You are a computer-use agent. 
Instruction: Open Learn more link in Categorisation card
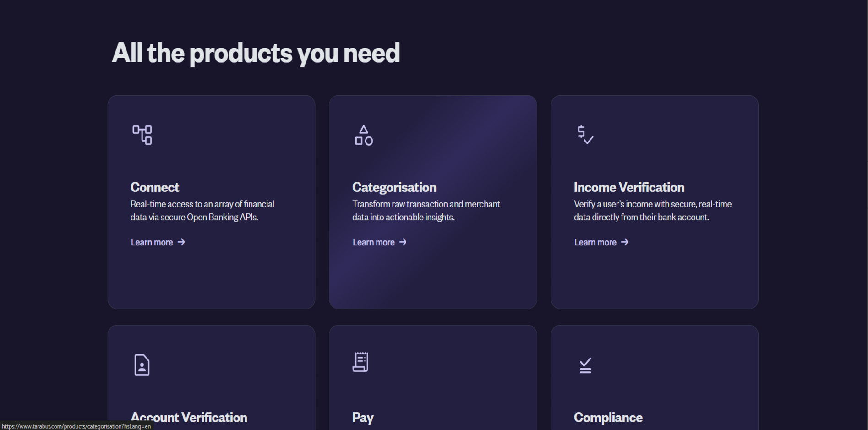(x=379, y=242)
